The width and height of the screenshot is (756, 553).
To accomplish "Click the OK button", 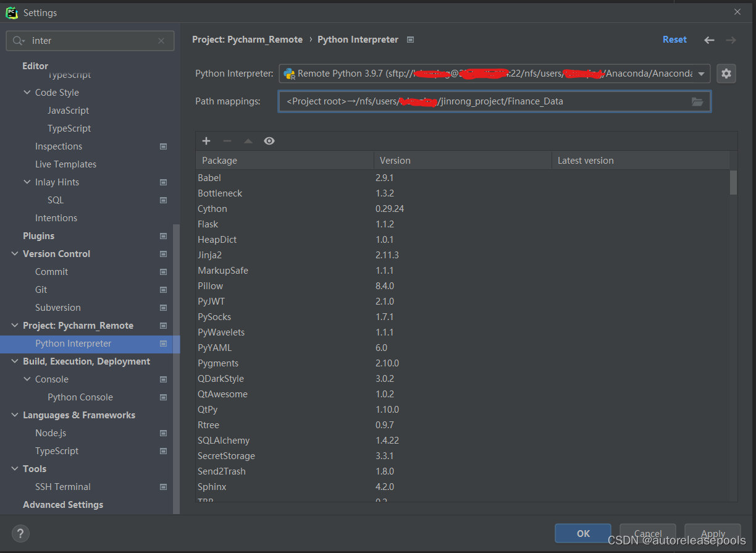I will 583,533.
